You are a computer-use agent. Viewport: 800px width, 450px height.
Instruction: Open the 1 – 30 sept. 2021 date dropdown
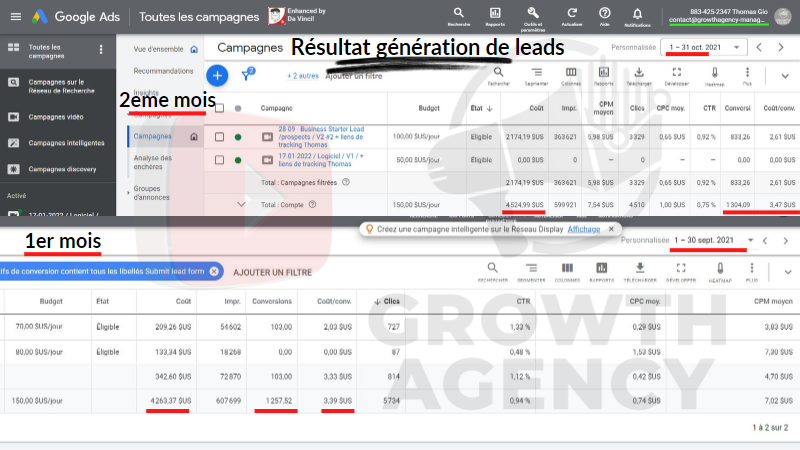point(711,241)
